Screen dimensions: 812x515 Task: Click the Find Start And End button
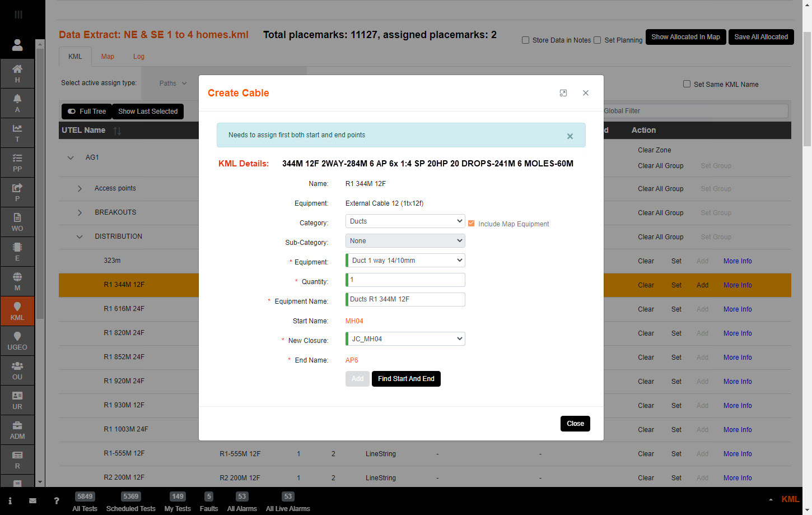(406, 379)
